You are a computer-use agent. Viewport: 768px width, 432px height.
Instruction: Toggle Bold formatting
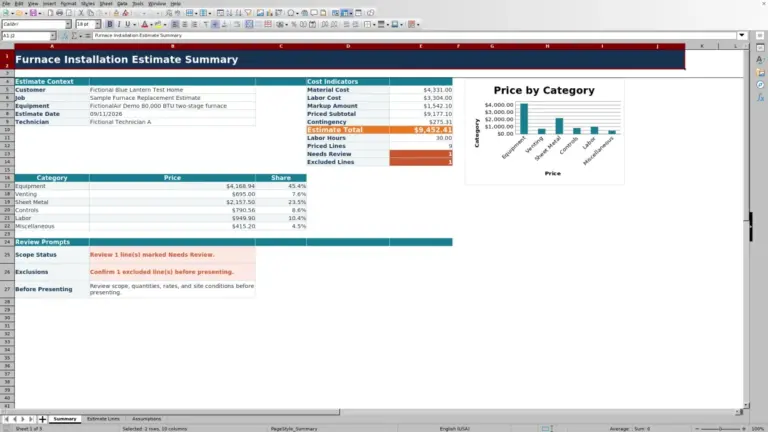pos(110,24)
